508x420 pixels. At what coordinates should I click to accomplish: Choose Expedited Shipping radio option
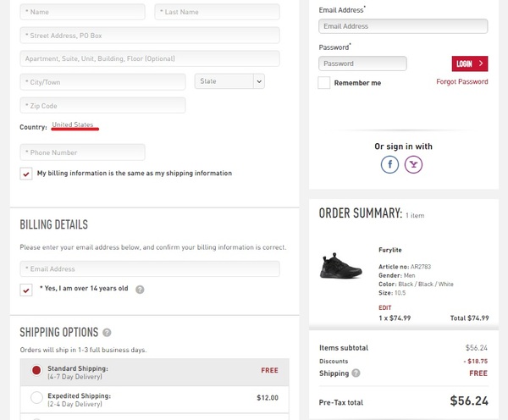click(36, 397)
